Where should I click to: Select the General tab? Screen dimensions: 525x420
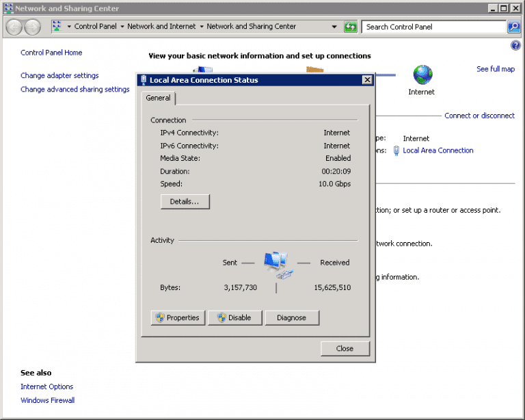coord(159,99)
